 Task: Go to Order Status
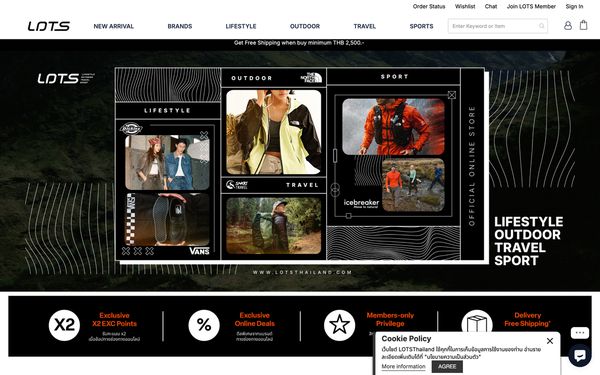[429, 6]
